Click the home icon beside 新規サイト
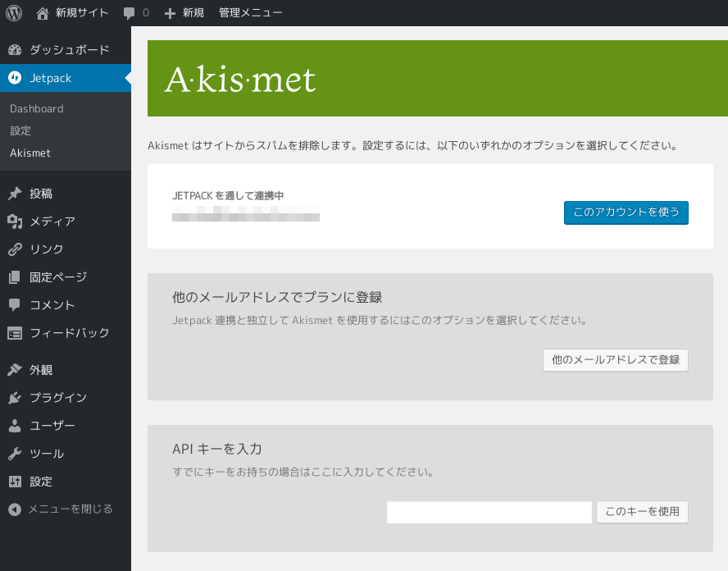728x571 pixels. pos(43,13)
